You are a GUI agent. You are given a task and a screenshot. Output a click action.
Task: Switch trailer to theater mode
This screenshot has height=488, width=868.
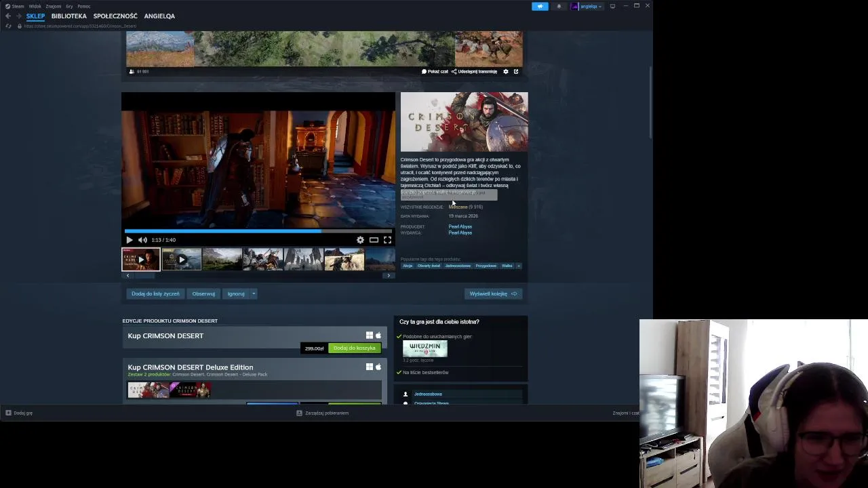pyautogui.click(x=374, y=240)
